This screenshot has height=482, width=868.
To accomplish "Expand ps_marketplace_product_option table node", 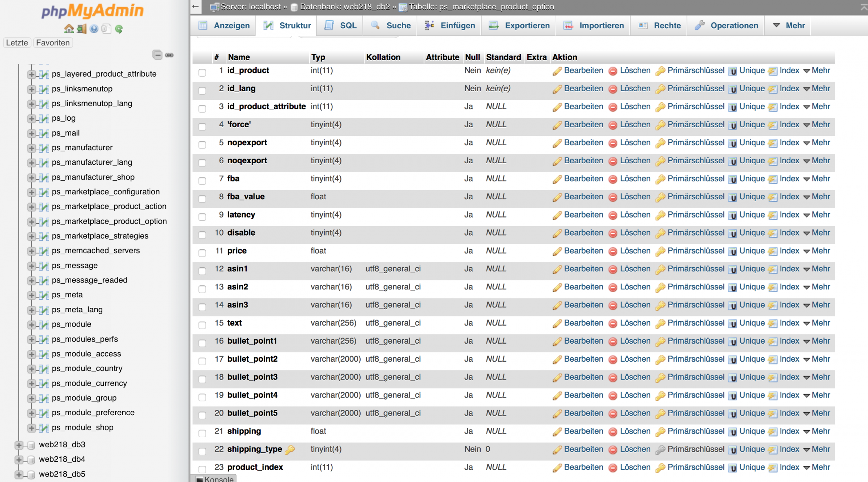I will click(31, 221).
